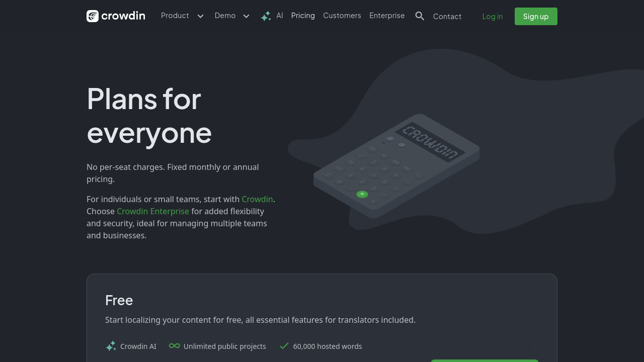The image size is (644, 362).
Task: Follow the Crowdin Enterprise link
Action: [x=153, y=211]
